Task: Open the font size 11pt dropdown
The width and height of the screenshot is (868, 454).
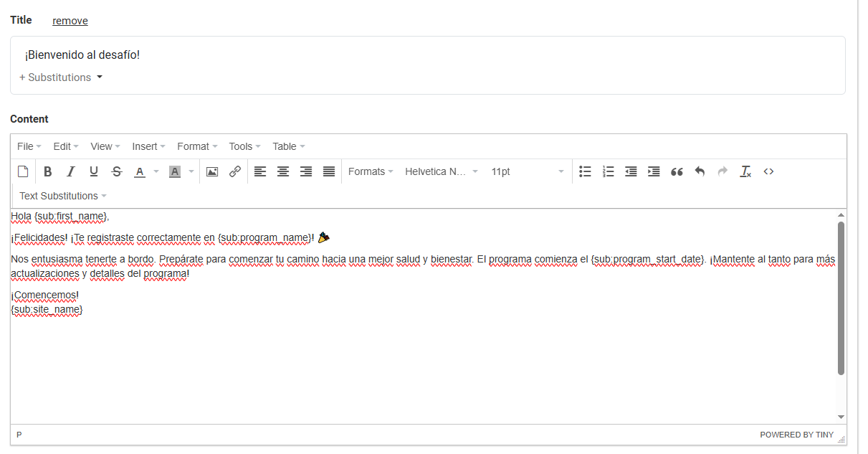Action: click(527, 171)
